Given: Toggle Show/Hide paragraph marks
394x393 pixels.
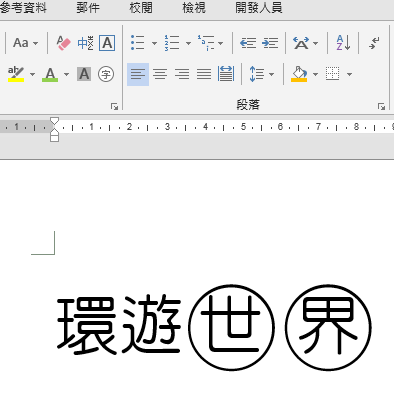Looking at the screenshot, I should [x=375, y=43].
